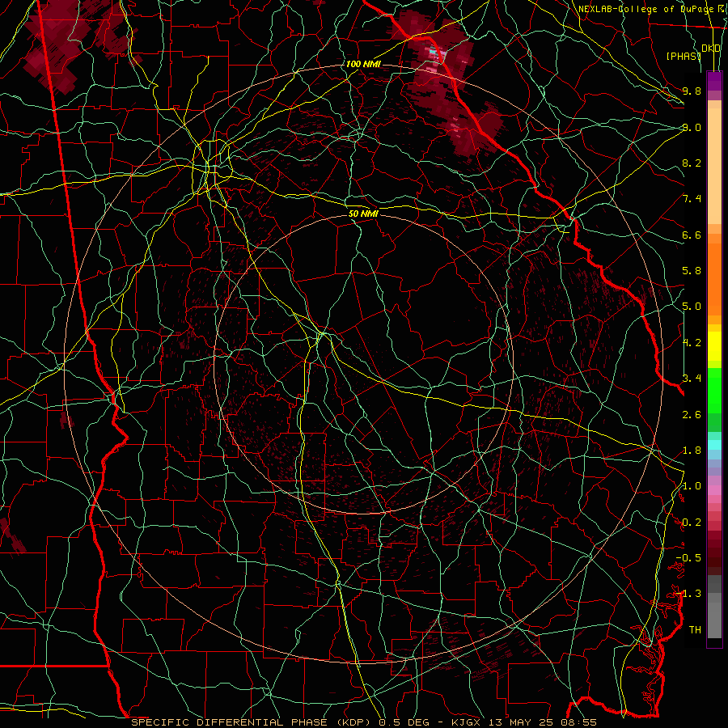Image resolution: width=728 pixels, height=728 pixels.
Task: Select the 2.6 value on the scale
Action: click(692, 415)
